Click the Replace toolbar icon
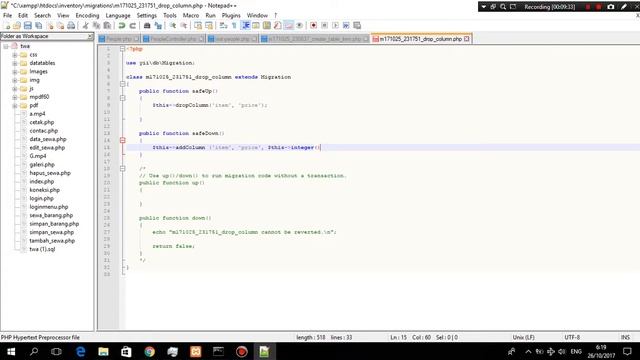Viewport: 640px width, 360px height. (158, 26)
